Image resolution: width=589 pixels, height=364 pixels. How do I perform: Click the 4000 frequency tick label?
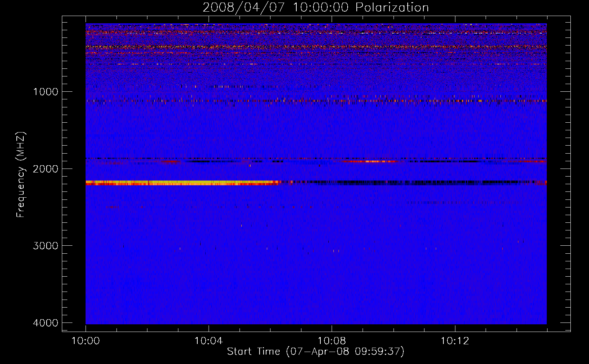click(46, 323)
